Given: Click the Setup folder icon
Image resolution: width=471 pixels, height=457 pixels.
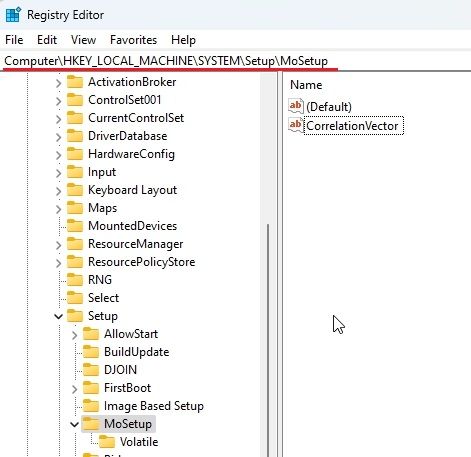Looking at the screenshot, I should (x=75, y=316).
